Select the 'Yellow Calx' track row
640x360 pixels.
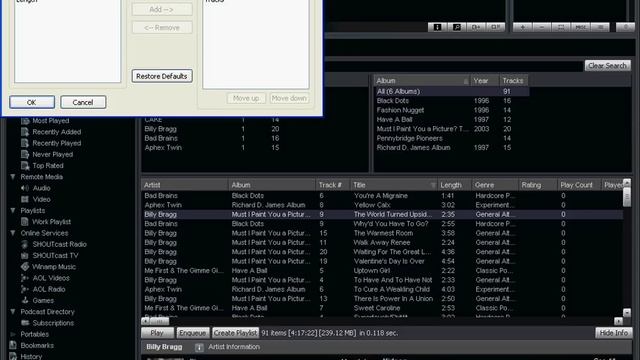[x=382, y=205]
